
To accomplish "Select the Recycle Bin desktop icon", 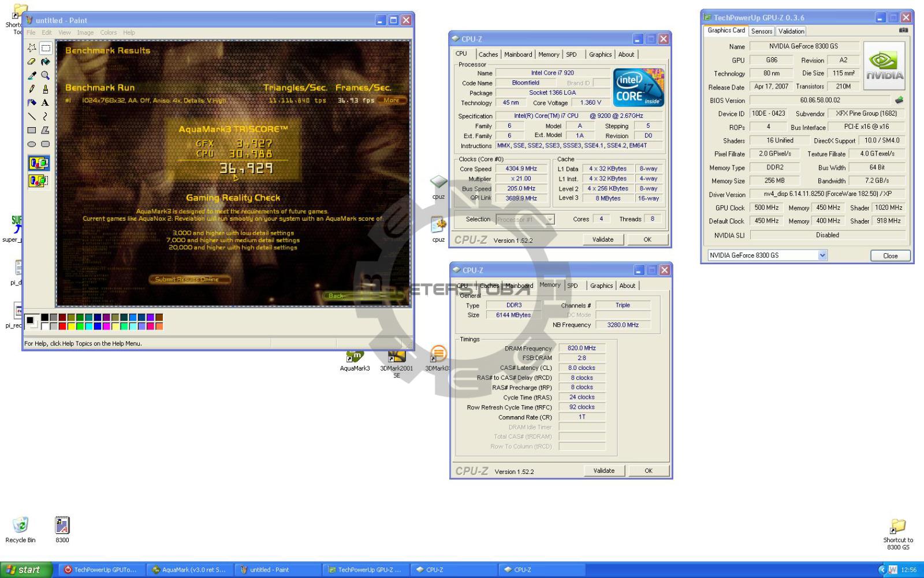I will [x=20, y=529].
